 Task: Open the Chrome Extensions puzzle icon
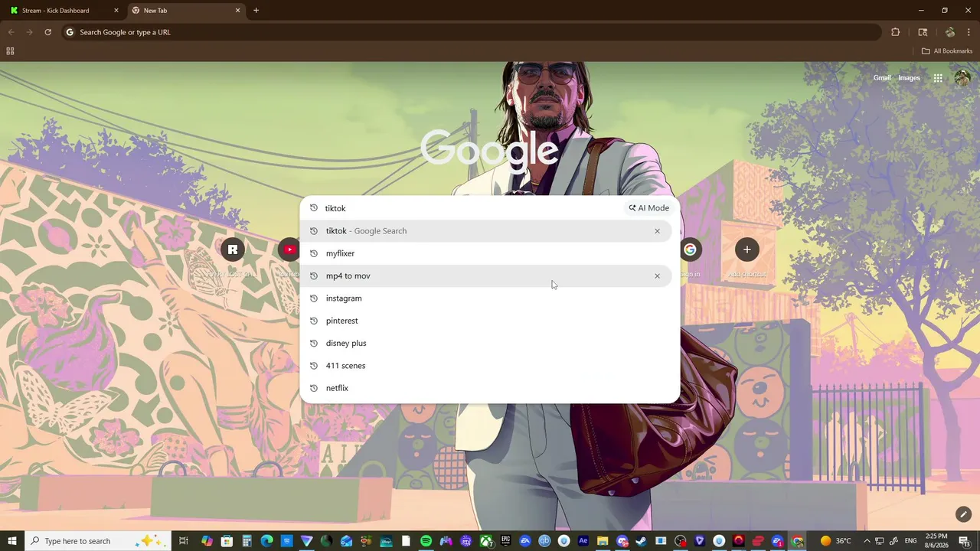point(895,32)
